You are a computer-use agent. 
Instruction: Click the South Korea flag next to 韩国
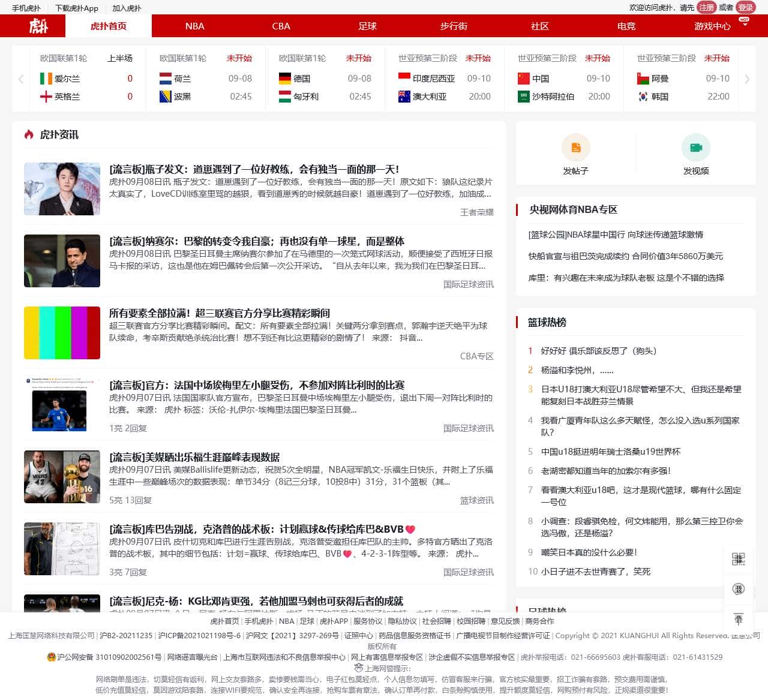(x=643, y=97)
